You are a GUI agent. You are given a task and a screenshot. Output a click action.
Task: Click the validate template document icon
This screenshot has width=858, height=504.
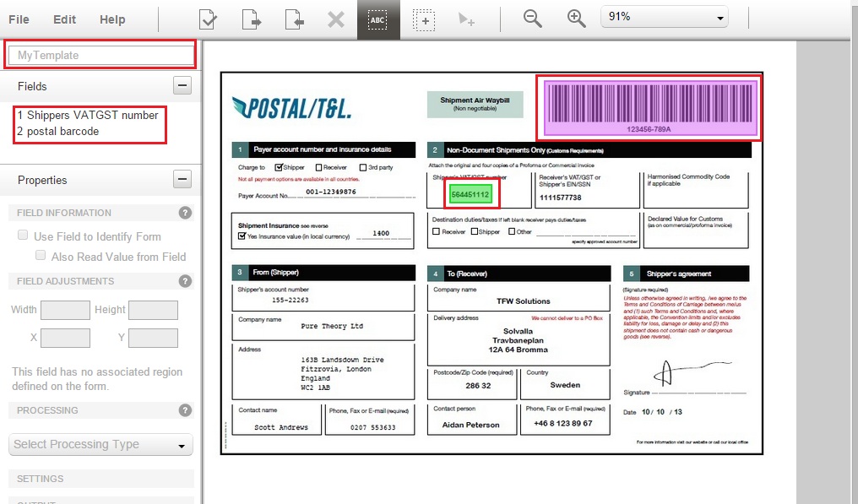208,19
